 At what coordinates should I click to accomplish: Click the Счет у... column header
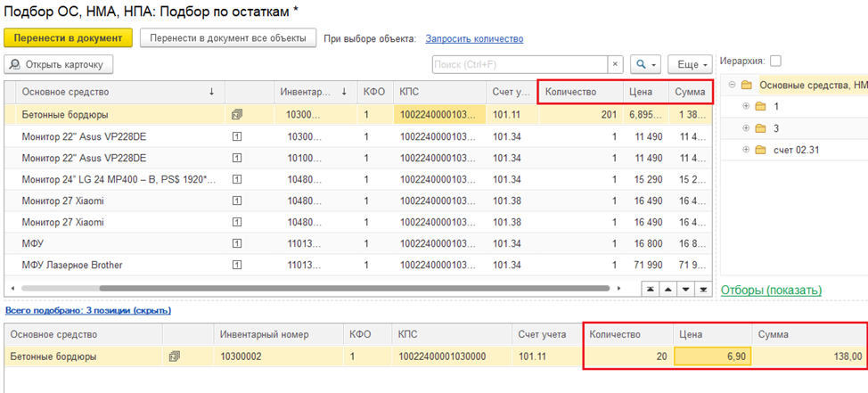[x=512, y=92]
